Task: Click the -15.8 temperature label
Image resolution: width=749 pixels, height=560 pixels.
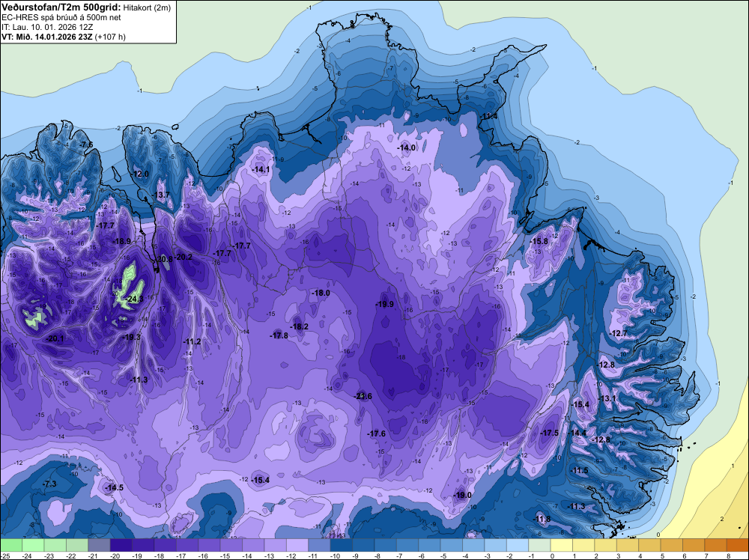Action: [539, 241]
